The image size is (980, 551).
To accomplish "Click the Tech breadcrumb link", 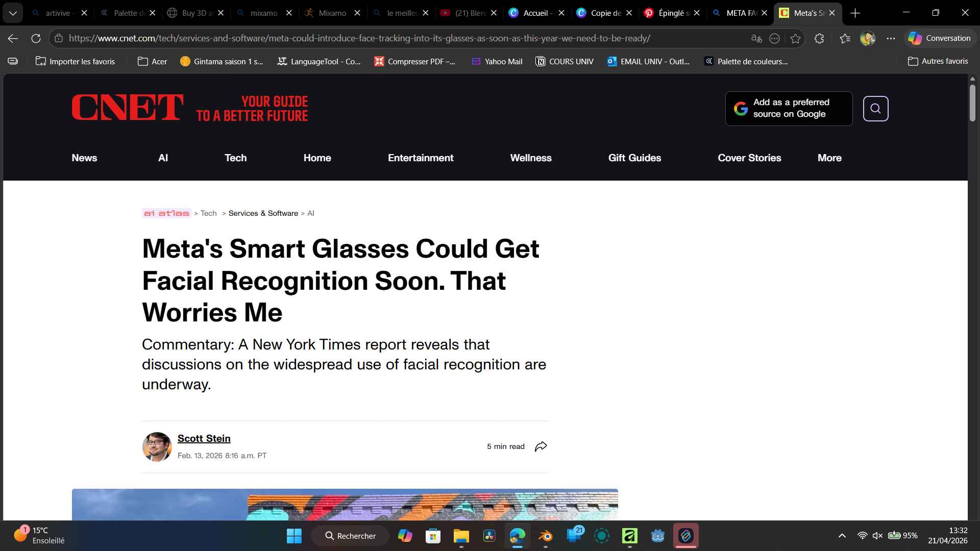I will (208, 213).
